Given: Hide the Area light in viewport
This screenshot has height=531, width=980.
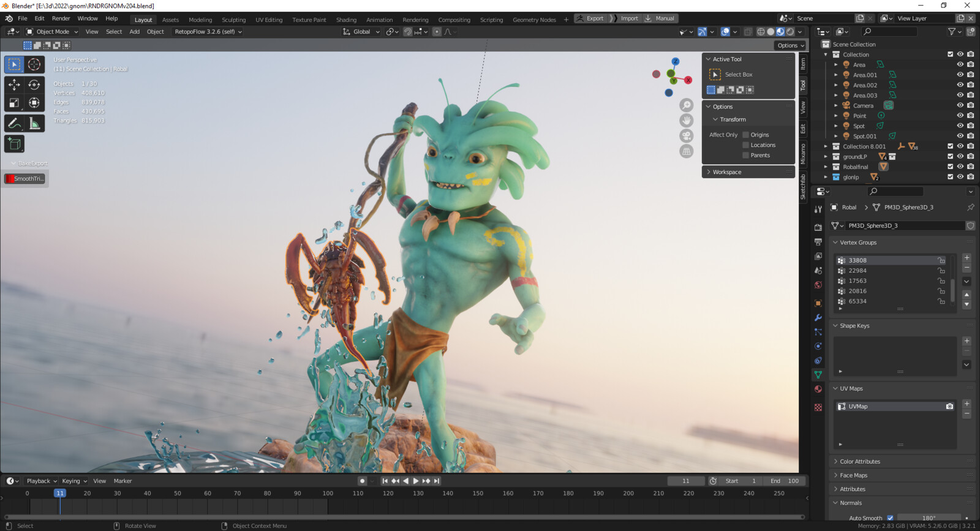Looking at the screenshot, I should tap(960, 64).
